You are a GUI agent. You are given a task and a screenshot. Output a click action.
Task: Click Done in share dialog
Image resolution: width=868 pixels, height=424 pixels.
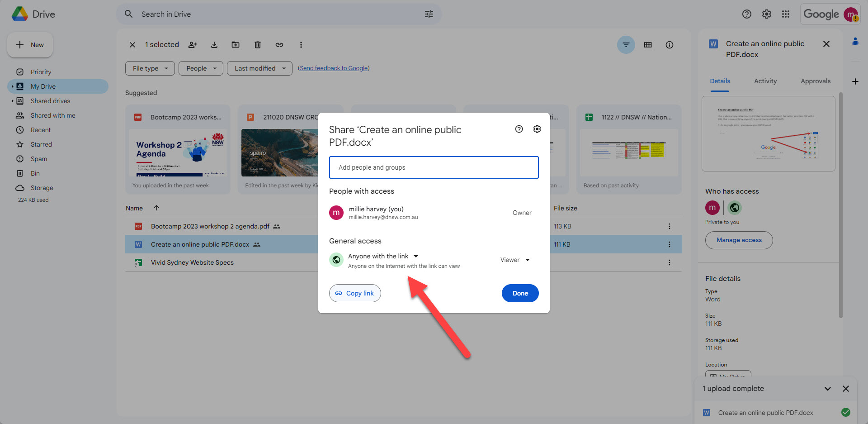point(520,293)
